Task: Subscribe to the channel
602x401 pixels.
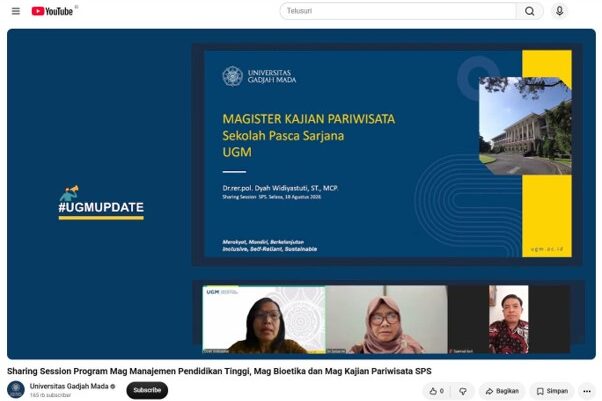Action: (x=147, y=390)
